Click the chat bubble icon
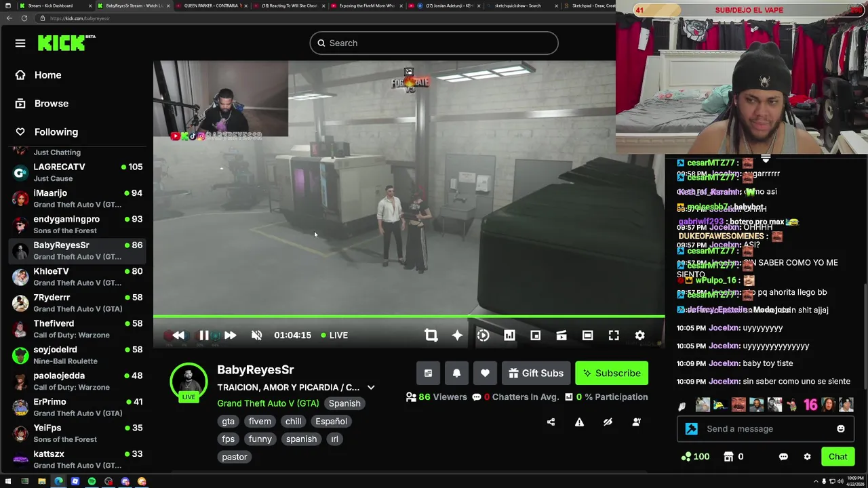The height and width of the screenshot is (488, 868). point(783,457)
